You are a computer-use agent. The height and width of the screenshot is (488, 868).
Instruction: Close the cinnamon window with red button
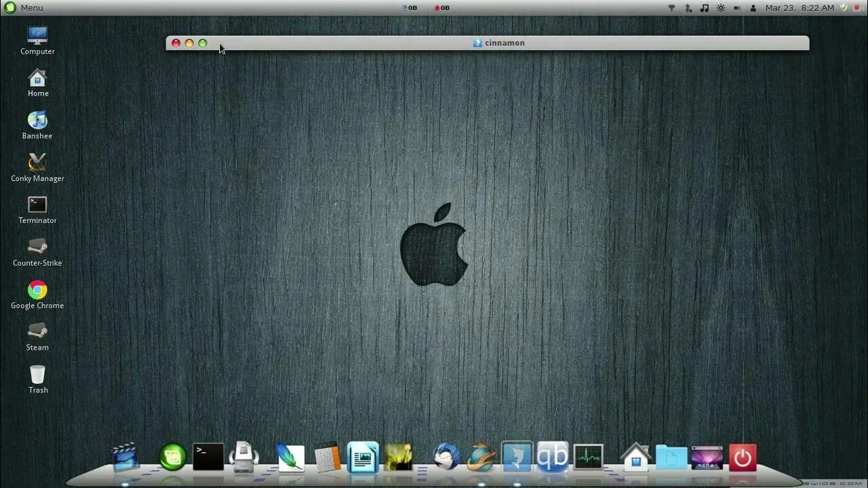[x=176, y=43]
